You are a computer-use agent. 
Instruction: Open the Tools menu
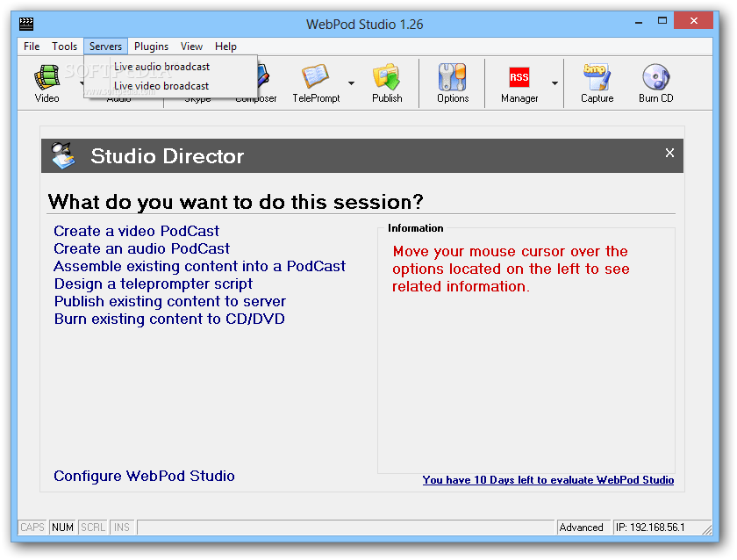[x=64, y=47]
